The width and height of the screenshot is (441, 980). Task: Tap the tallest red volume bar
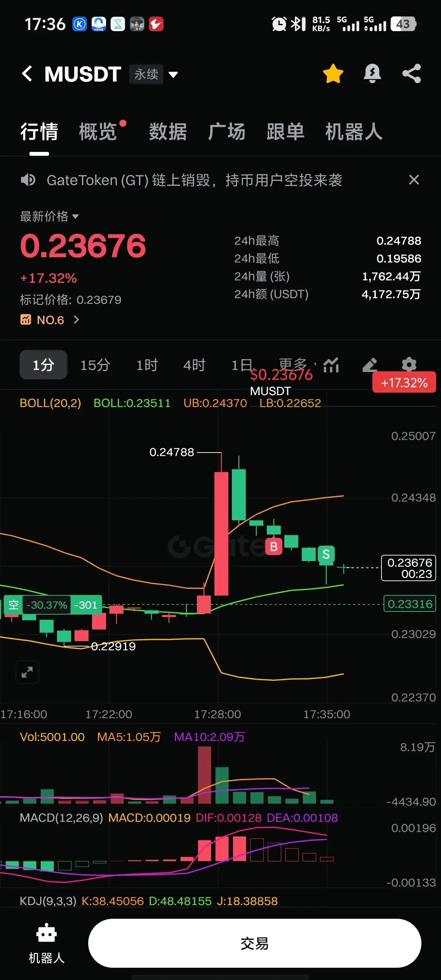click(204, 775)
